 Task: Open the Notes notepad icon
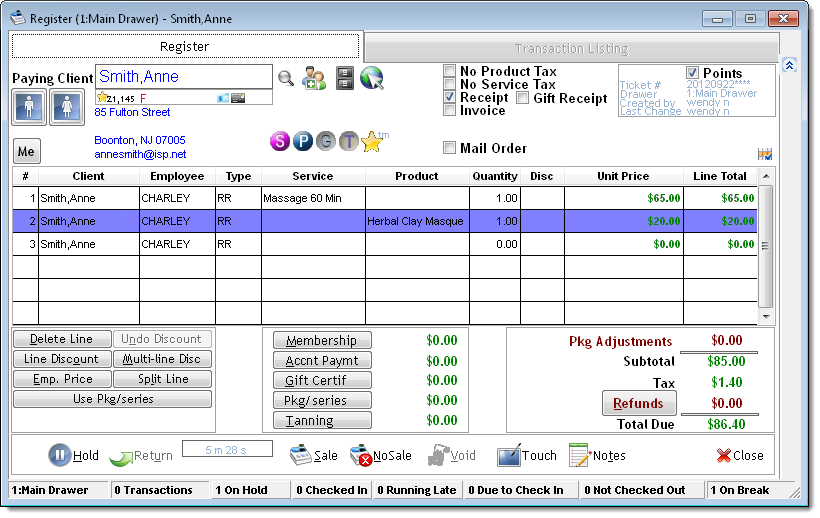(x=580, y=455)
